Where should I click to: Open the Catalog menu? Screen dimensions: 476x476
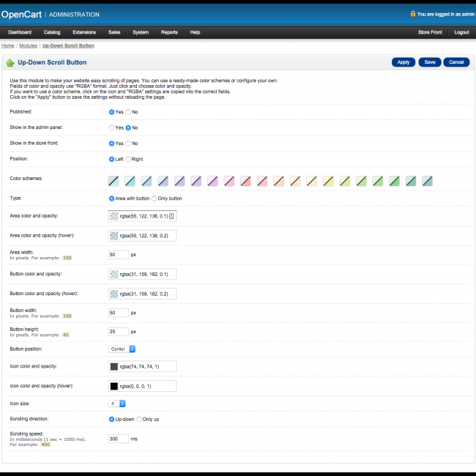pos(52,32)
